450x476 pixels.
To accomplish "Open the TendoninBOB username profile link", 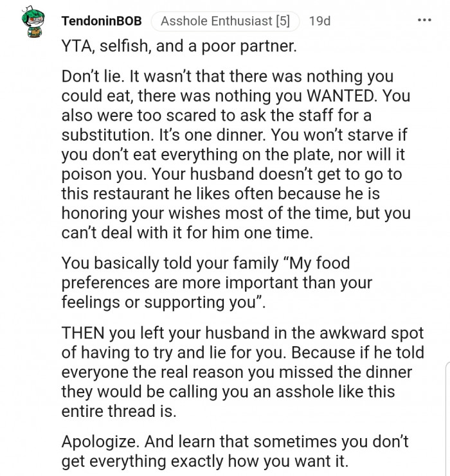I will tap(102, 21).
